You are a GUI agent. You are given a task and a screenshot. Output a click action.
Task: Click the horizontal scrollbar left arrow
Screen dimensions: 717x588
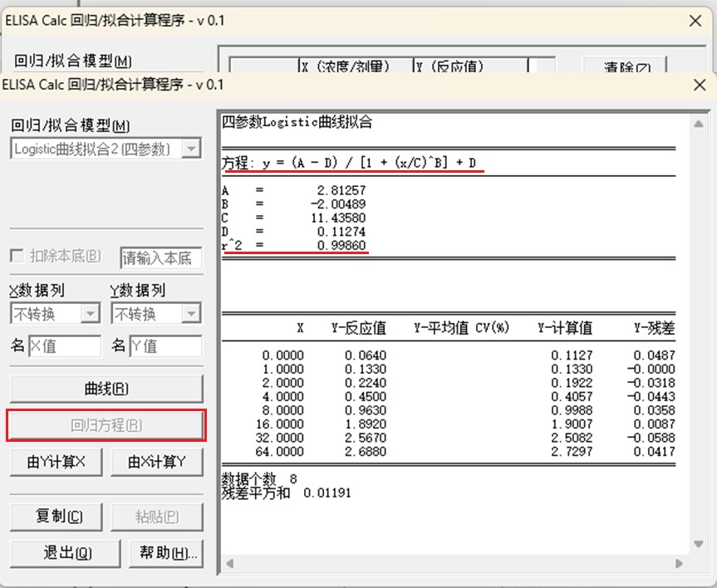(x=230, y=564)
